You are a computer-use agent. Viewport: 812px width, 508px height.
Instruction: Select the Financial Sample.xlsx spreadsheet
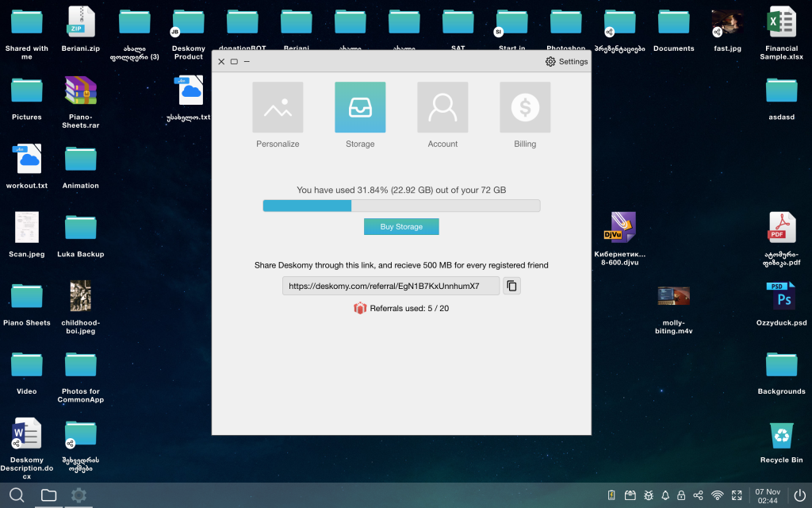click(x=781, y=34)
